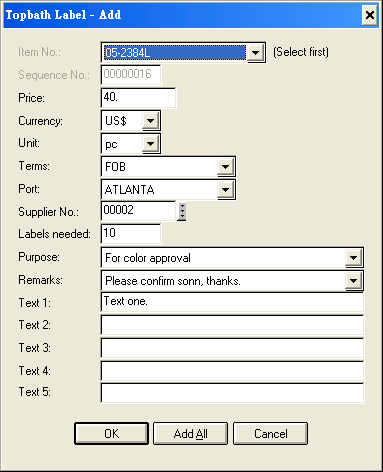Click the empty Text 5 field

pyautogui.click(x=232, y=393)
